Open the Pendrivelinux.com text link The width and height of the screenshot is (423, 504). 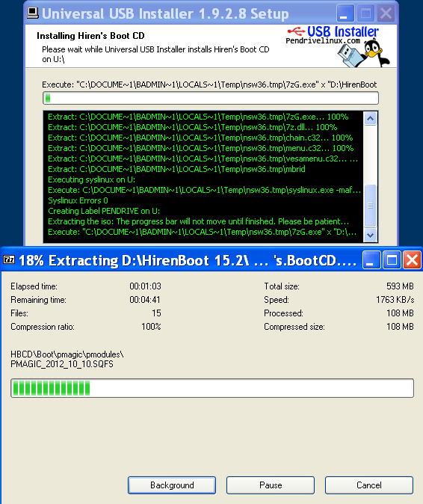click(x=322, y=41)
